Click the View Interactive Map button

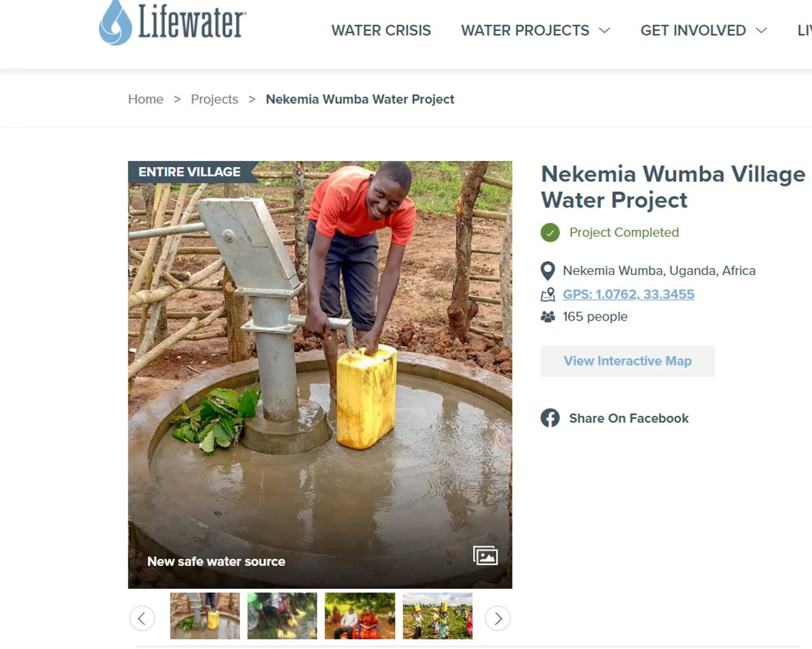click(628, 361)
